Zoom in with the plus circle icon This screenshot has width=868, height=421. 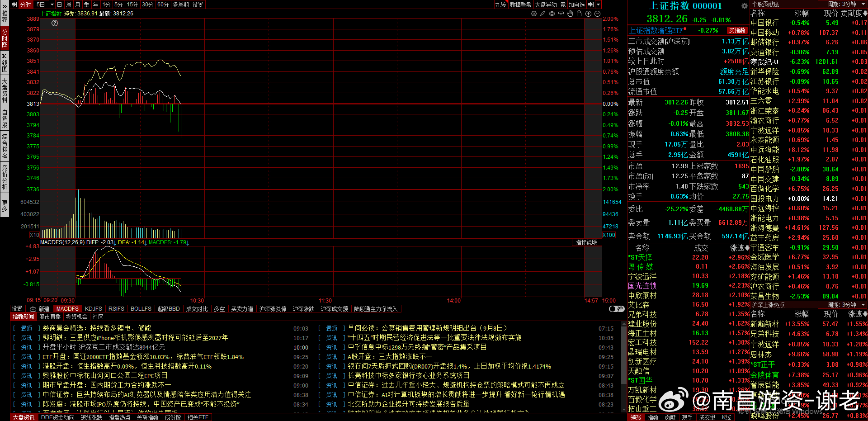click(589, 14)
